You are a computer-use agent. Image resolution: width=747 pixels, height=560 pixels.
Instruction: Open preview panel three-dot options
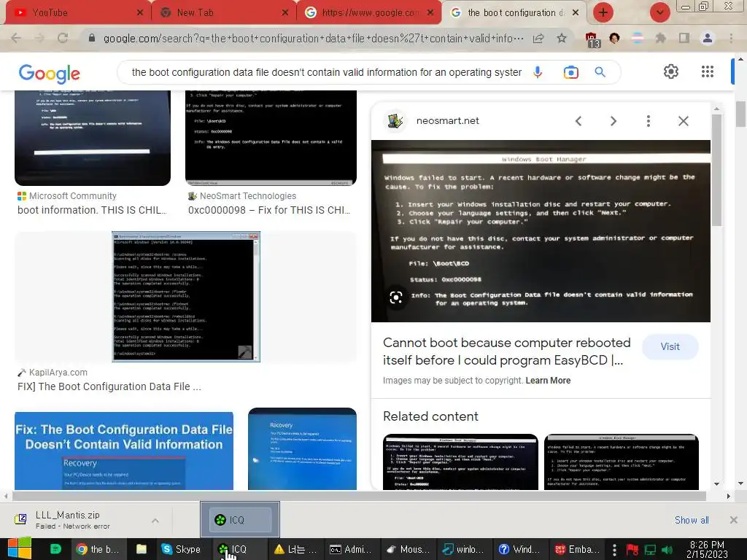pyautogui.click(x=649, y=121)
